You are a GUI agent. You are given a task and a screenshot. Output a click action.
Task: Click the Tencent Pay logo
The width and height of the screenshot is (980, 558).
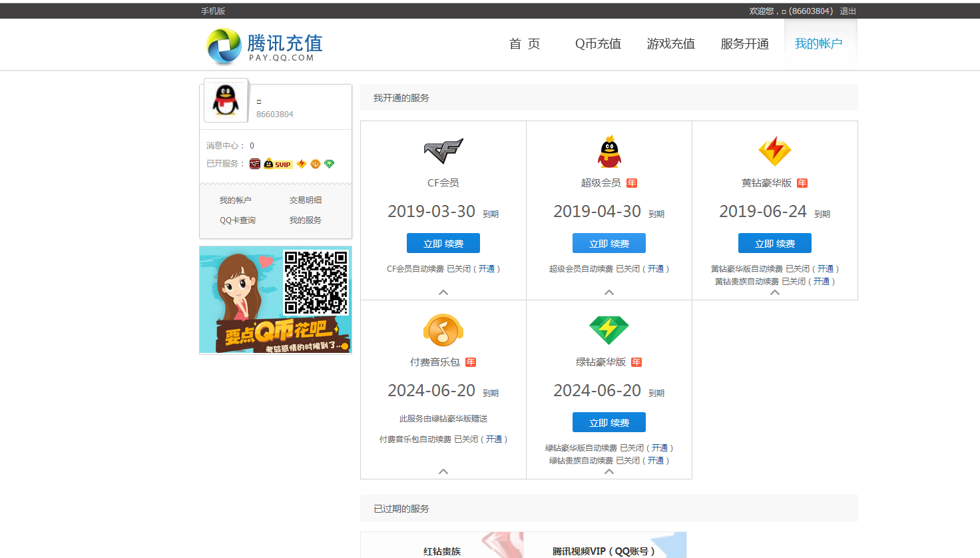pyautogui.click(x=265, y=45)
